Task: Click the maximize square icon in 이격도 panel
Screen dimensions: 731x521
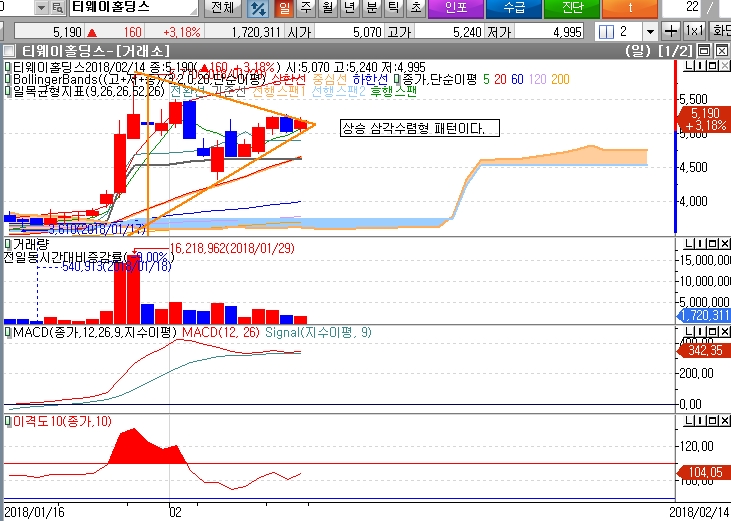Action: click(x=713, y=421)
